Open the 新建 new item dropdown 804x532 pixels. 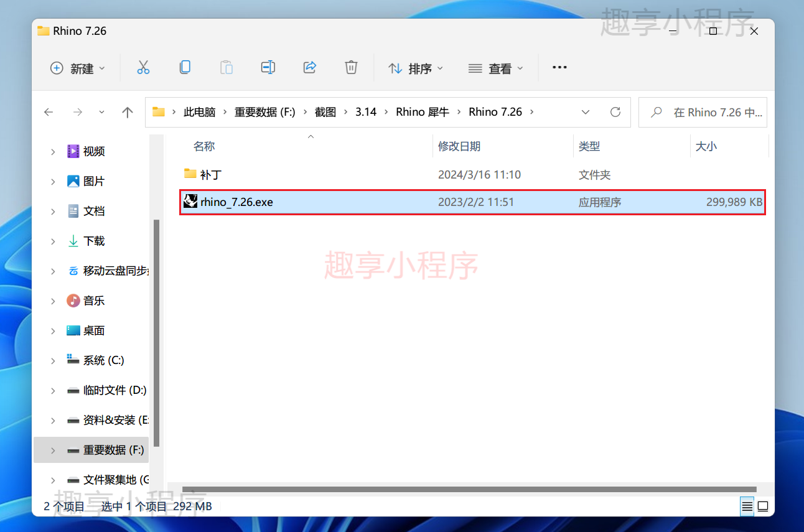pos(78,68)
